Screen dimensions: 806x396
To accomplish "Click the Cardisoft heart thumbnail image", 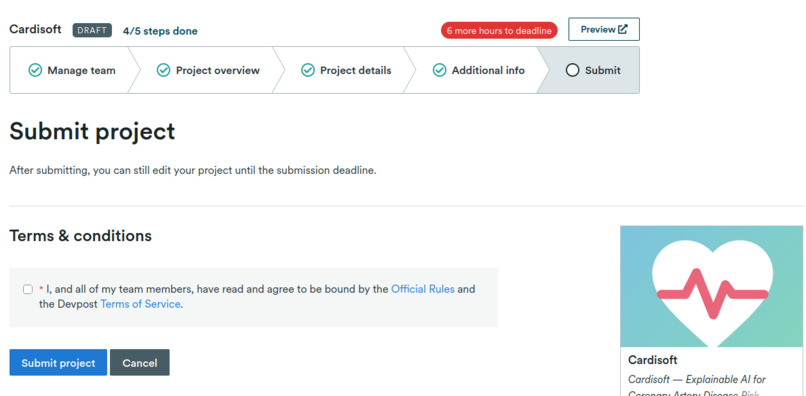I will (x=711, y=286).
